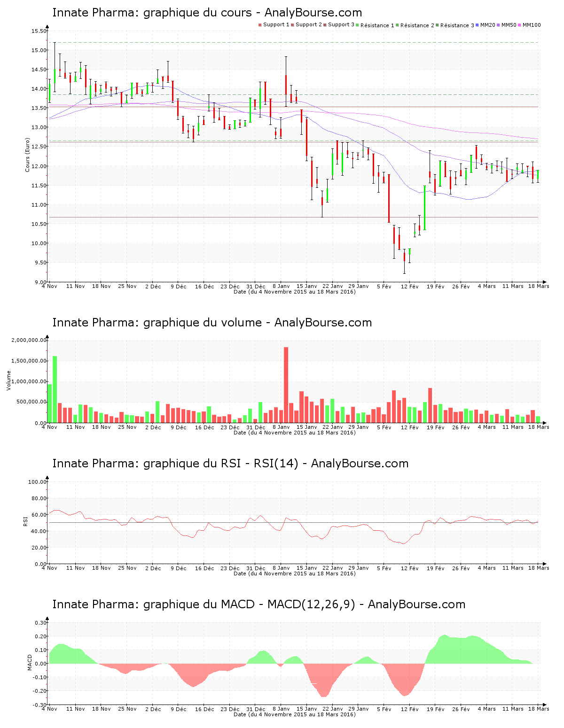
Task: Click the '22 Janv' date under the MACD chart
Action: coord(333,709)
